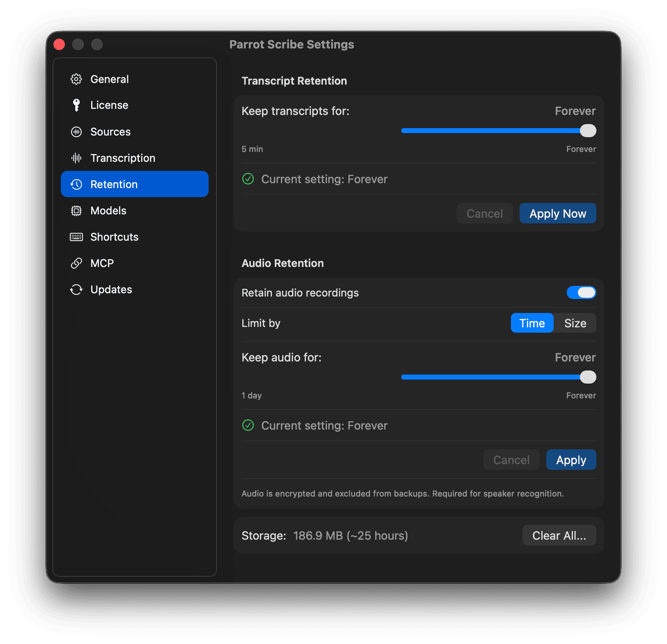Image resolution: width=667 pixels, height=644 pixels.
Task: Toggle Retain audio recordings off
Action: click(581, 292)
